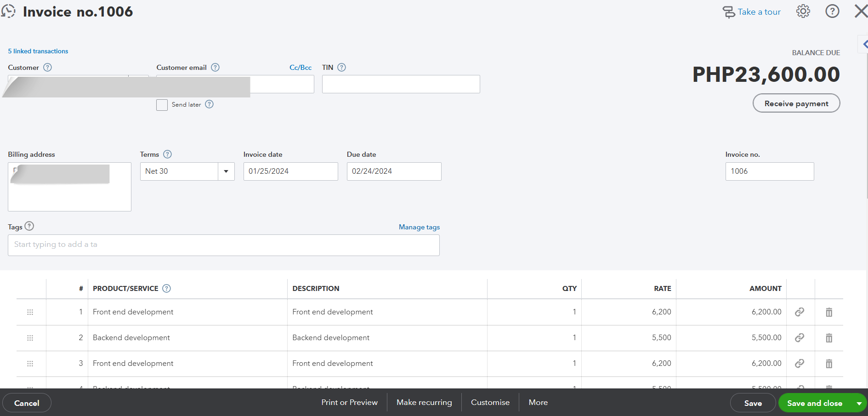The image size is (868, 416).
Task: Click the Manage tags link
Action: point(419,227)
